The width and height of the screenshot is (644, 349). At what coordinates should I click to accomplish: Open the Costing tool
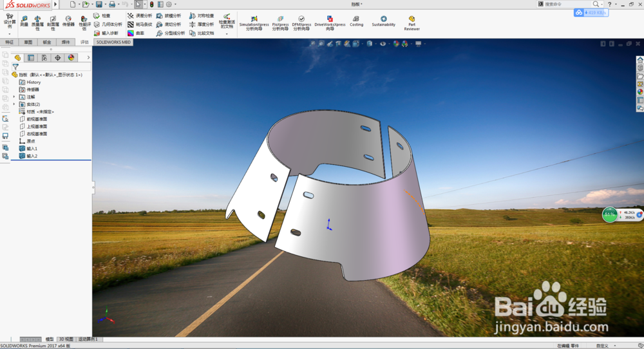(x=356, y=21)
